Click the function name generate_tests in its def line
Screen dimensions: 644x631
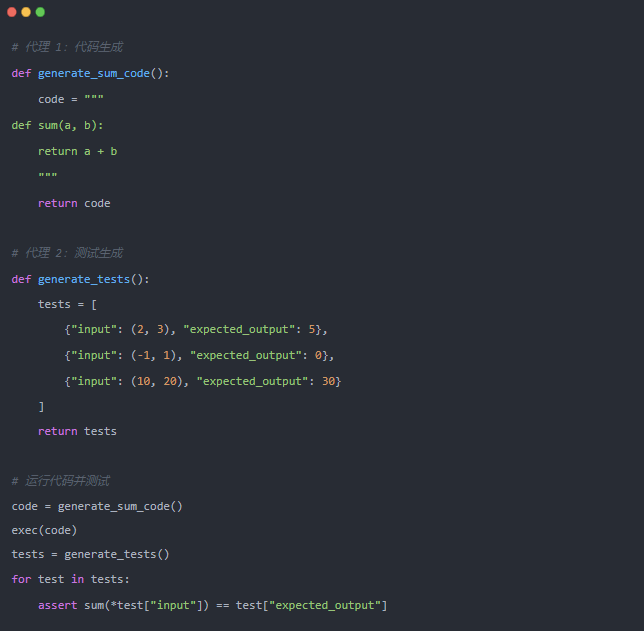coord(84,279)
